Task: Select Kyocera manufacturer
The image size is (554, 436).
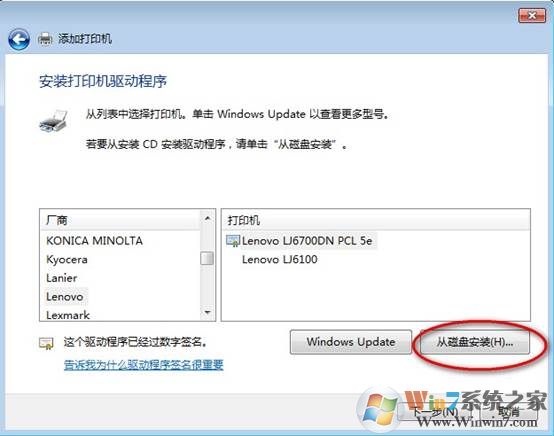Action: pos(67,260)
